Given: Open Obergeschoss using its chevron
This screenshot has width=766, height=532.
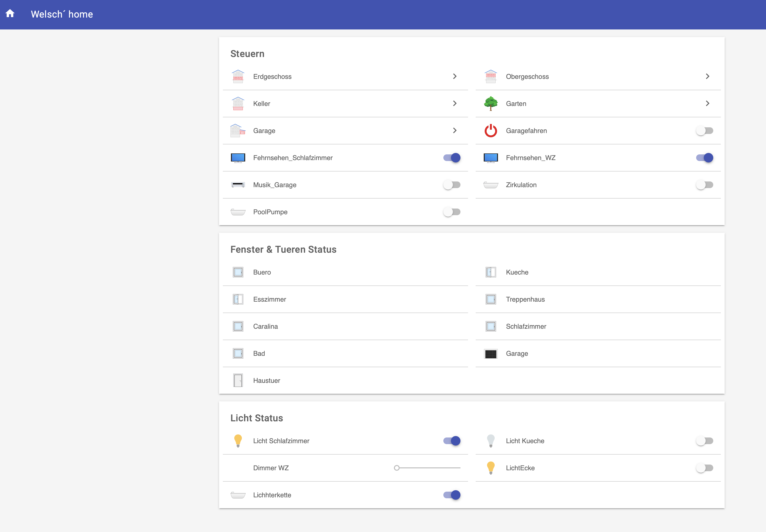Looking at the screenshot, I should coord(707,77).
